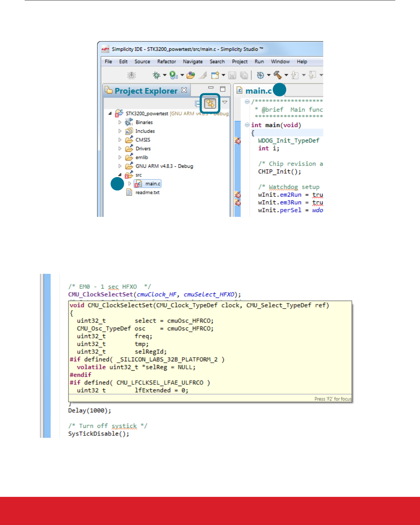Open the Window menu
420x525 pixels.
280,61
